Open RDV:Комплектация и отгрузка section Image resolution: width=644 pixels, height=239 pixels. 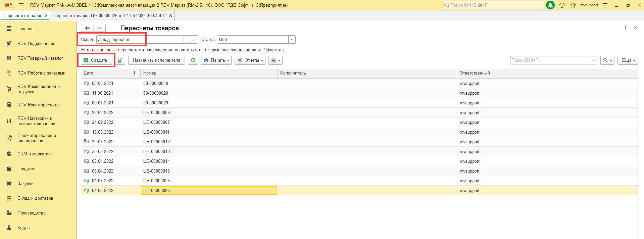38,89
